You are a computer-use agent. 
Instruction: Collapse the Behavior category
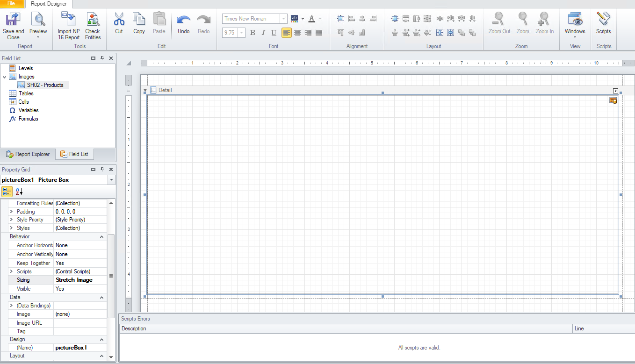(x=101, y=237)
